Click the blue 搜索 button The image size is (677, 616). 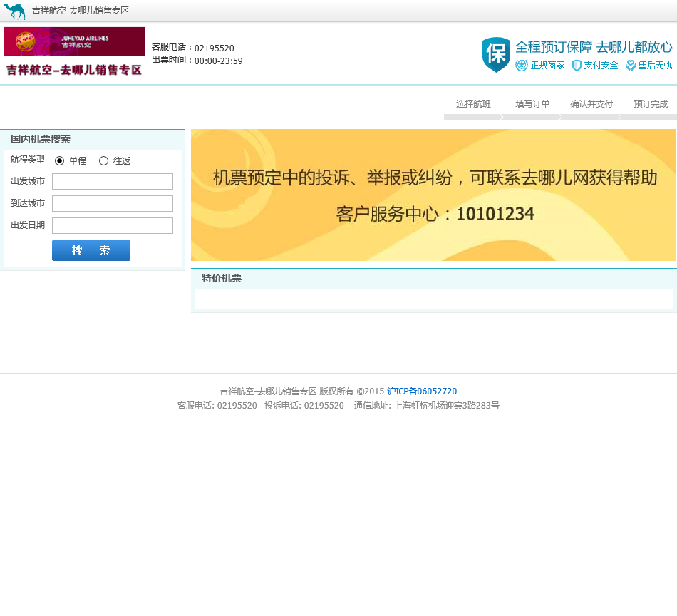click(x=91, y=250)
